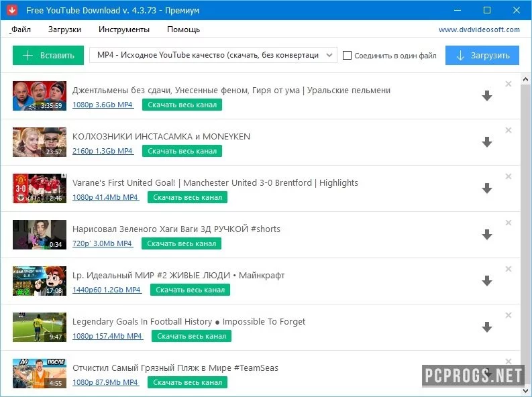The width and height of the screenshot is (532, 397).
Task: Download the Lp. Идеальный МИР #2 video
Action: coord(487,281)
